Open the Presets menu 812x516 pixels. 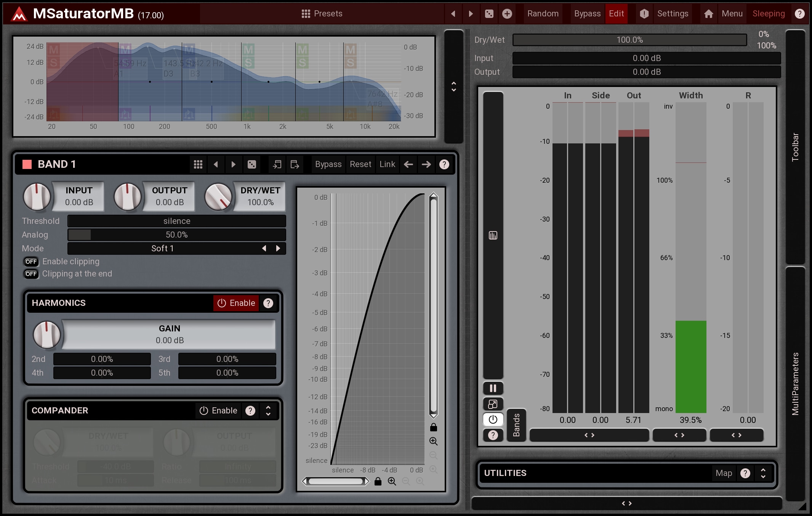coord(322,14)
